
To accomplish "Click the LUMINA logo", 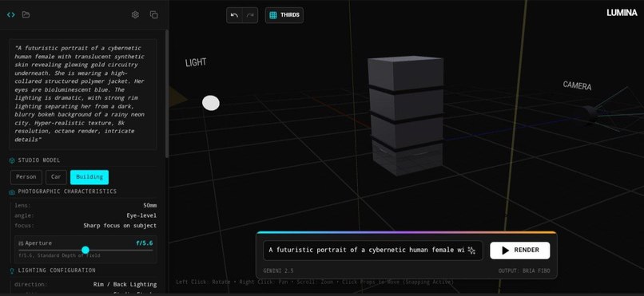I will (622, 13).
